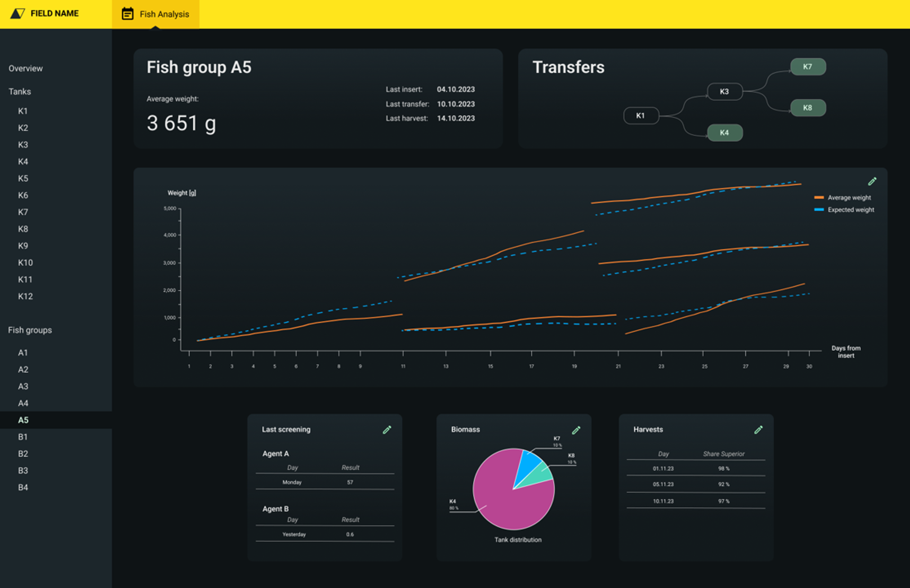Select fish group B4
The height and width of the screenshot is (588, 910).
tap(23, 487)
